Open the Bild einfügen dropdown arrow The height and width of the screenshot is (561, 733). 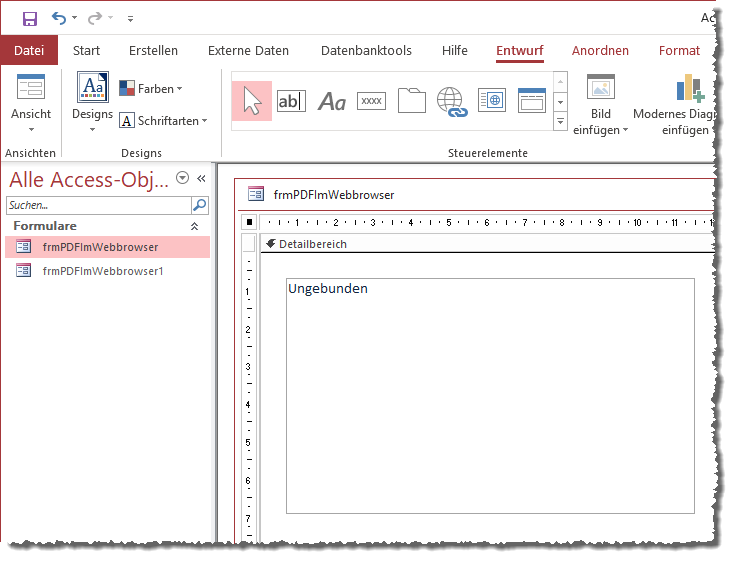[625, 130]
